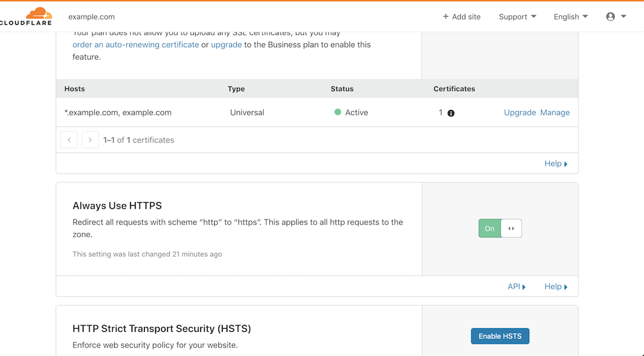The image size is (644, 356).
Task: Expand the API section for Always Use HTTPS
Action: [516, 286]
